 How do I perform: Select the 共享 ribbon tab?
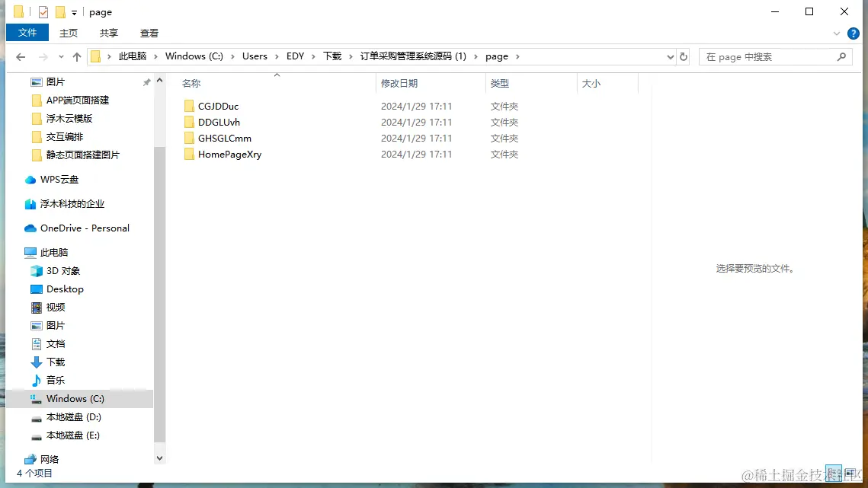[108, 33]
